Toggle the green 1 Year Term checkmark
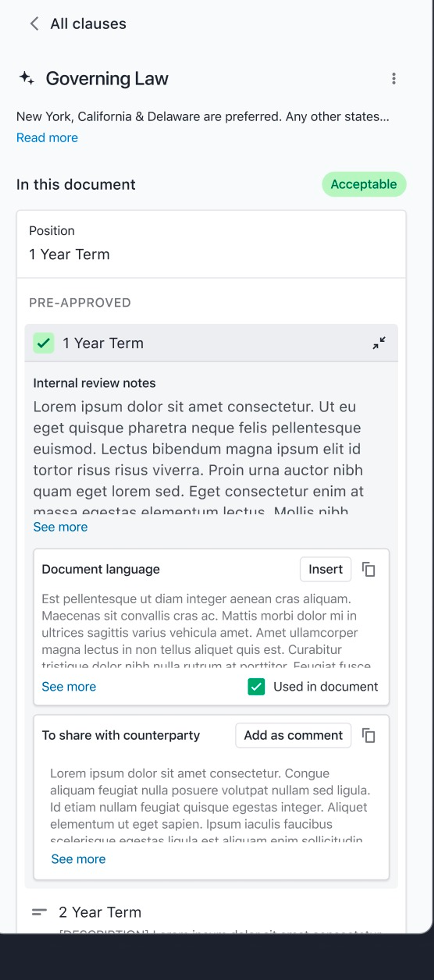The image size is (434, 980). (x=43, y=343)
